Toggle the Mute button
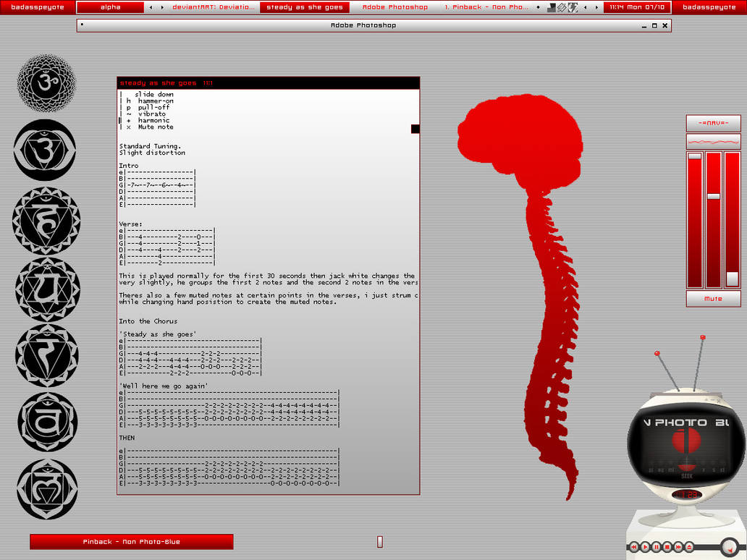This screenshot has width=747, height=560. [x=713, y=299]
